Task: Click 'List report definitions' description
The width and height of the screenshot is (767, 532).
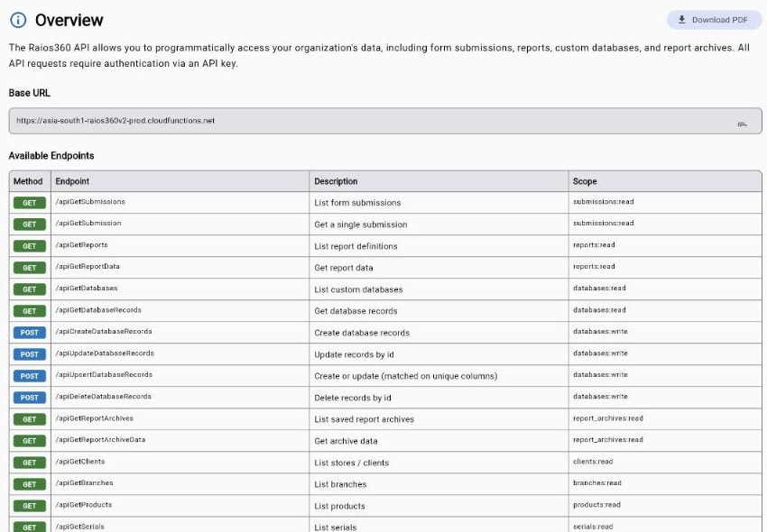Action: (356, 246)
